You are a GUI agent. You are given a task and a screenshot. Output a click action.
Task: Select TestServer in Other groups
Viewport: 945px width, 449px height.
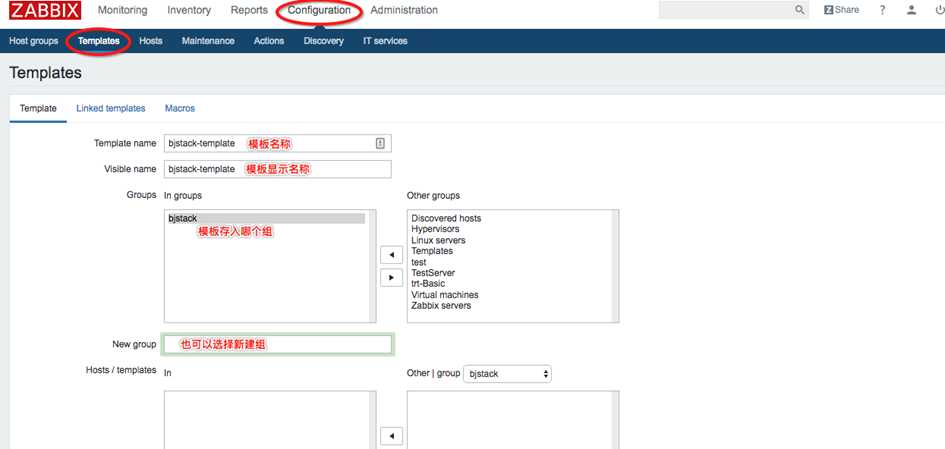(433, 273)
